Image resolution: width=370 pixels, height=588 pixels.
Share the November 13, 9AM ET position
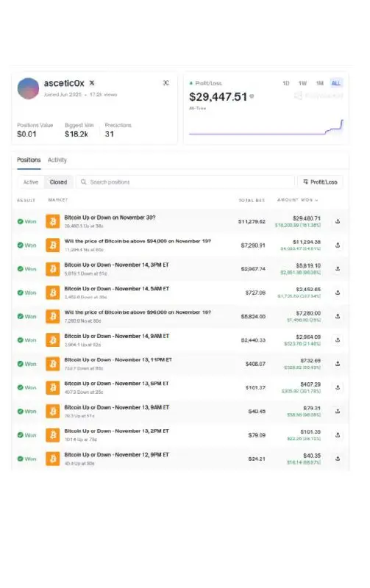click(x=338, y=411)
